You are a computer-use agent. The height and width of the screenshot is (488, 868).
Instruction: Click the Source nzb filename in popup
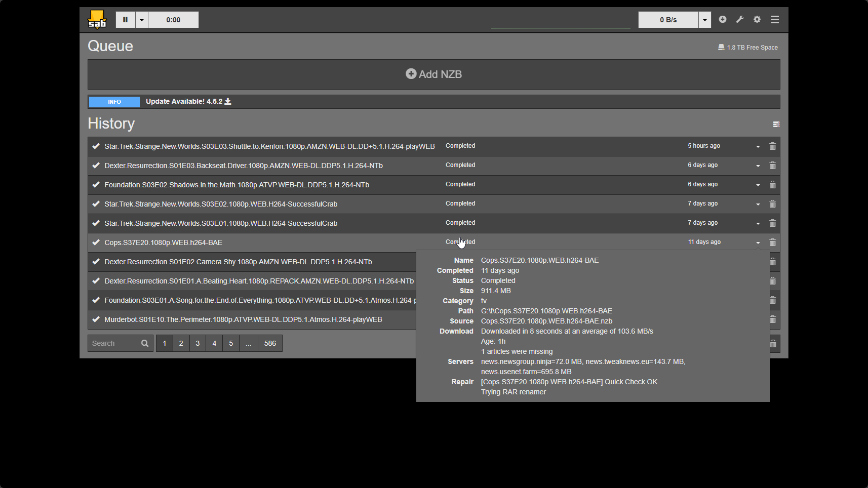click(546, 321)
